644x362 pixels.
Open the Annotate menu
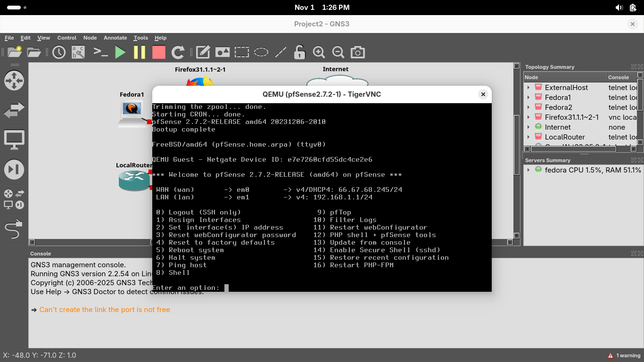115,38
